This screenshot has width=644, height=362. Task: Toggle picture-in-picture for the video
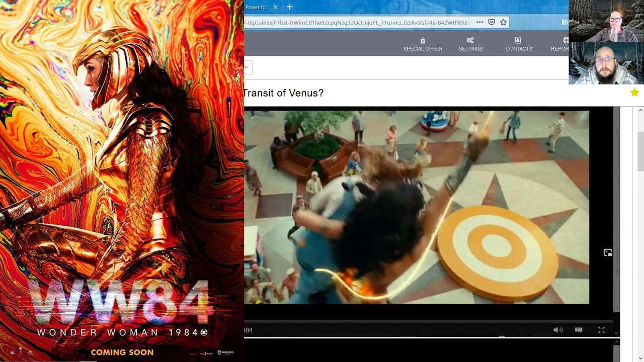coord(608,252)
